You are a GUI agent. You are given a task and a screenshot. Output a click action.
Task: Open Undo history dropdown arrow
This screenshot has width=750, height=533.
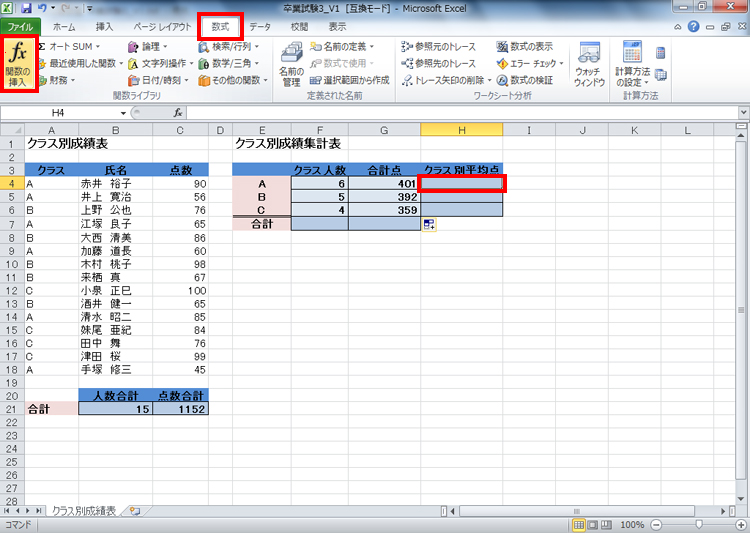coord(53,8)
